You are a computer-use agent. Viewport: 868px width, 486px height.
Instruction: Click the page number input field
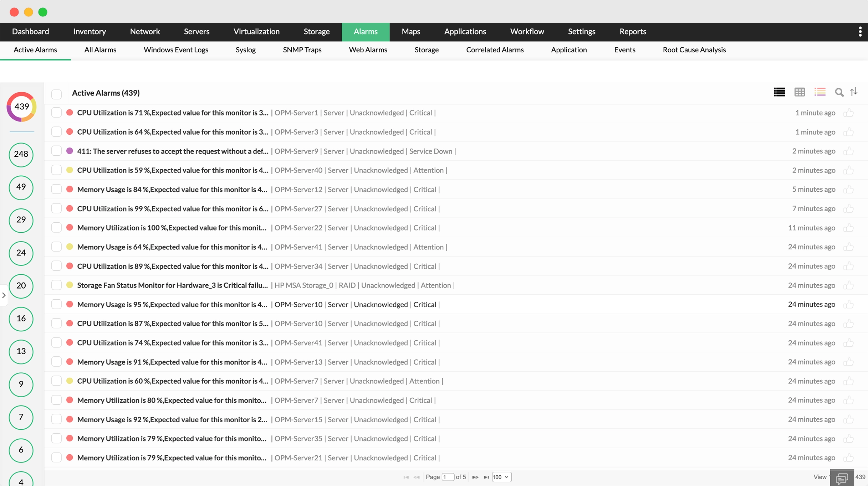click(x=448, y=477)
